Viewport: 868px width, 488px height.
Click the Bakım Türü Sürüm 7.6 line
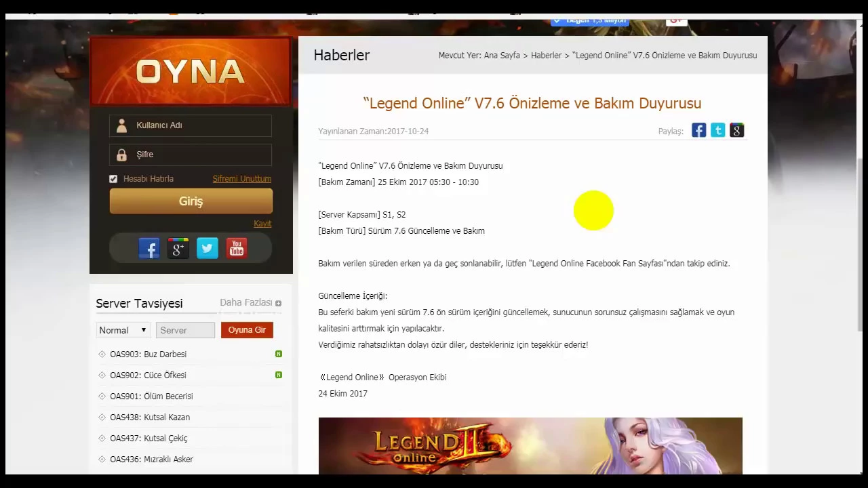coord(401,231)
